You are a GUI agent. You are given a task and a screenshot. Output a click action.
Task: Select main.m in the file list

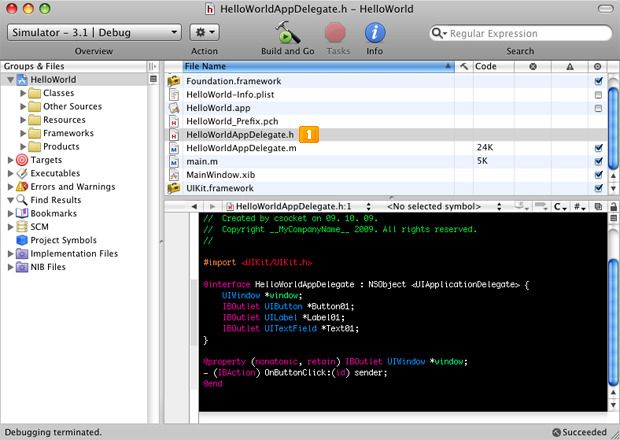(386, 161)
